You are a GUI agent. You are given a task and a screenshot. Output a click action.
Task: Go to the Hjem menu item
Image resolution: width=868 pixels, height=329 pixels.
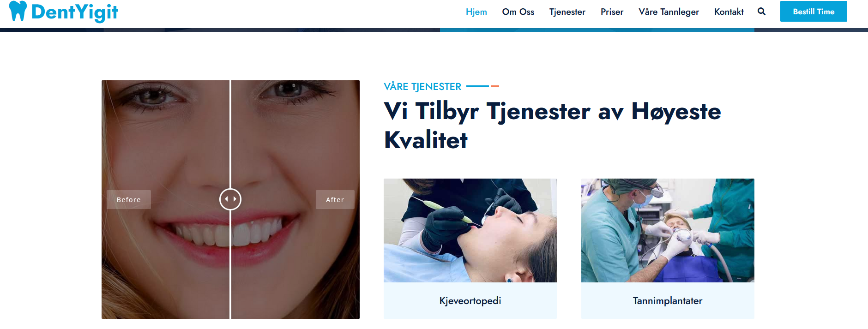tap(476, 12)
